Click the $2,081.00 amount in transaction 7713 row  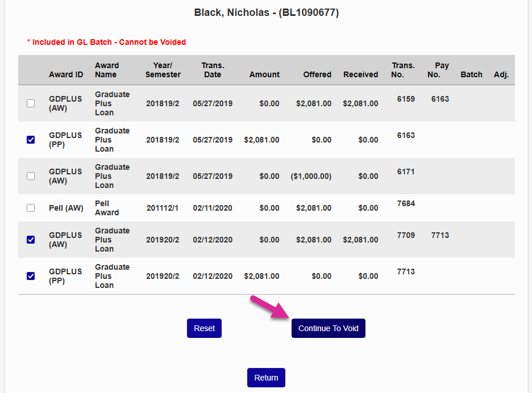coord(261,276)
